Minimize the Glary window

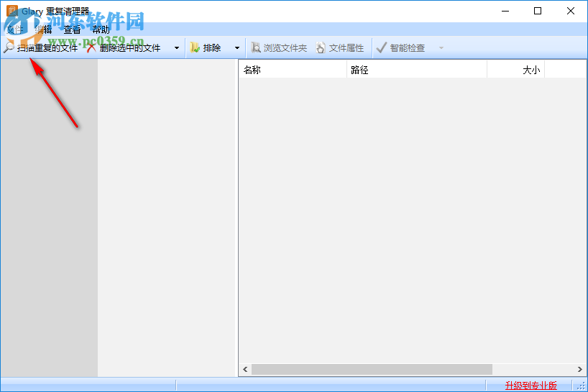coord(505,11)
